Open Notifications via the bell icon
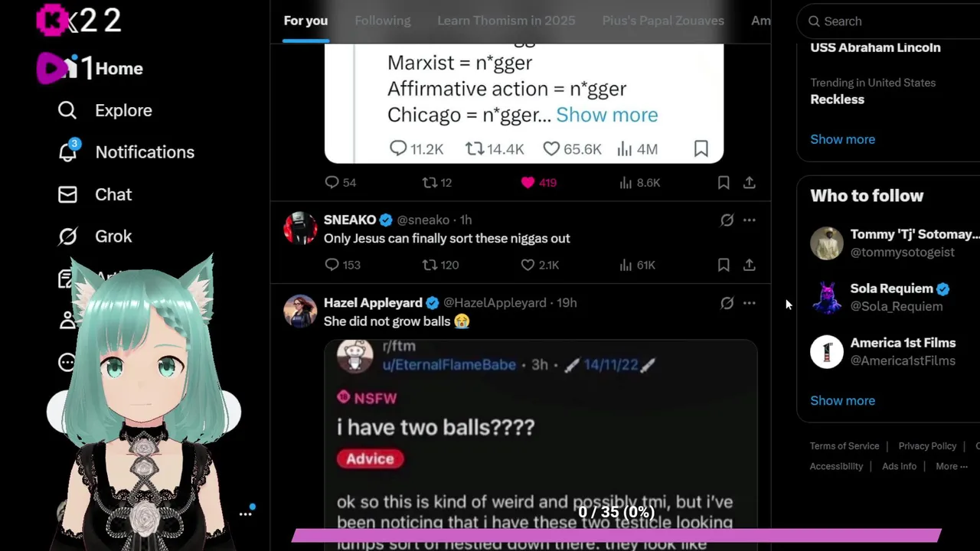The height and width of the screenshot is (551, 980). (67, 152)
